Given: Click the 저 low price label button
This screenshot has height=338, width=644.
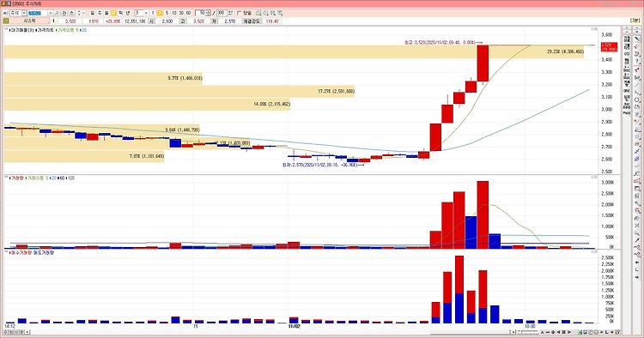Looking at the screenshot, I should [x=214, y=21].
